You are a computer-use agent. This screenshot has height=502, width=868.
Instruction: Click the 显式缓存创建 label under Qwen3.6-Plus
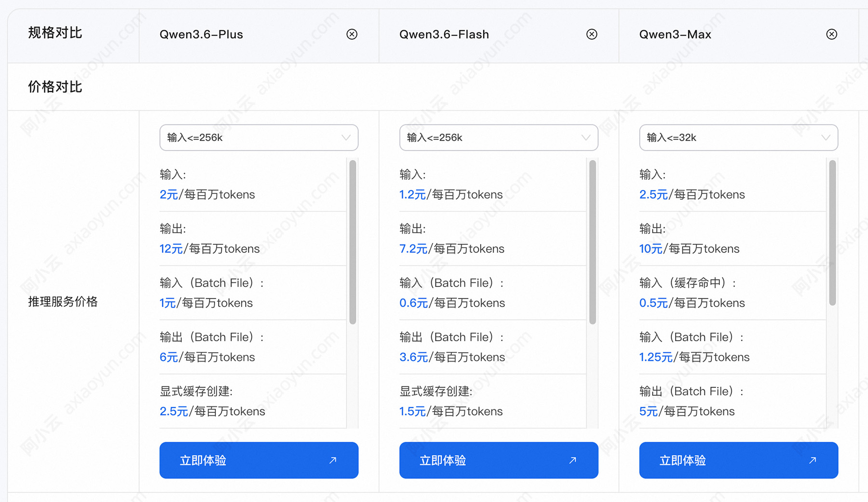(x=196, y=391)
